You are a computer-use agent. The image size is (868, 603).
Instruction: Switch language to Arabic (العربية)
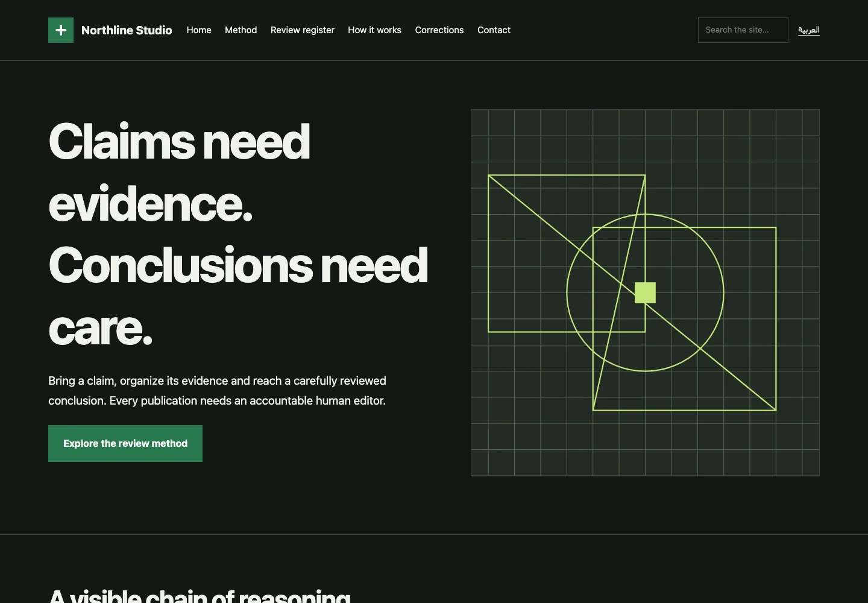809,30
